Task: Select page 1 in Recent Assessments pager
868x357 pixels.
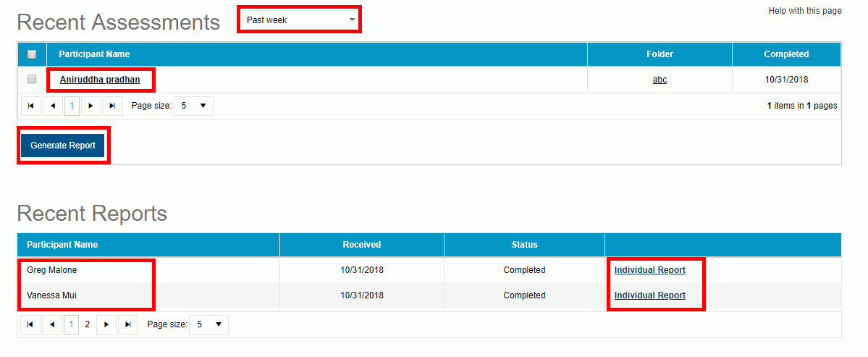Action: point(72,106)
